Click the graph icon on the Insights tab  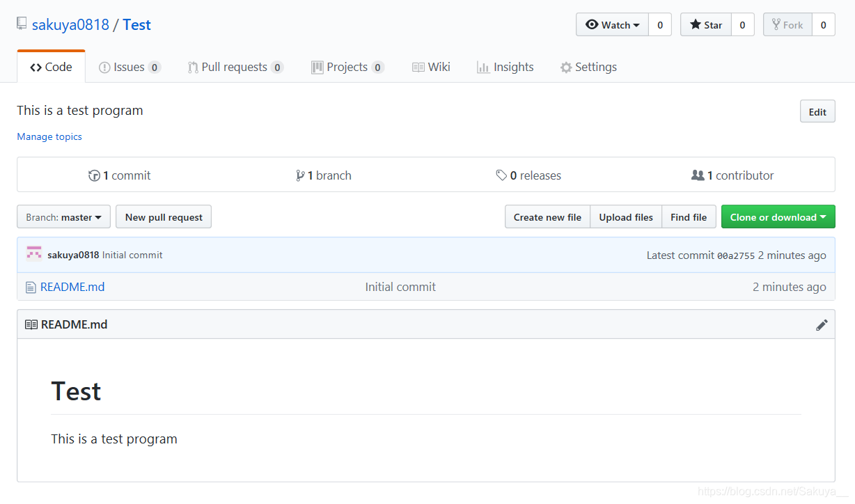tap(483, 68)
